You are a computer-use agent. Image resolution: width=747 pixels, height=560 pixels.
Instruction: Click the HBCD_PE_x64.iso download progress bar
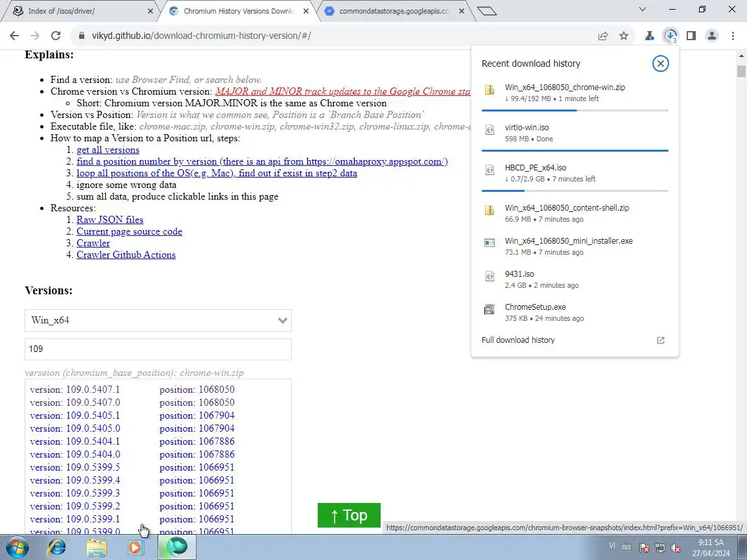click(575, 191)
